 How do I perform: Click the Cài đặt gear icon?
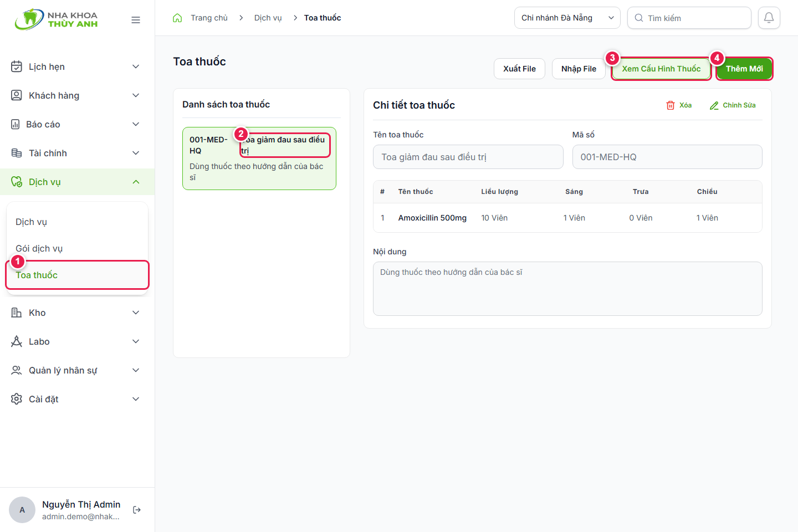[17, 399]
